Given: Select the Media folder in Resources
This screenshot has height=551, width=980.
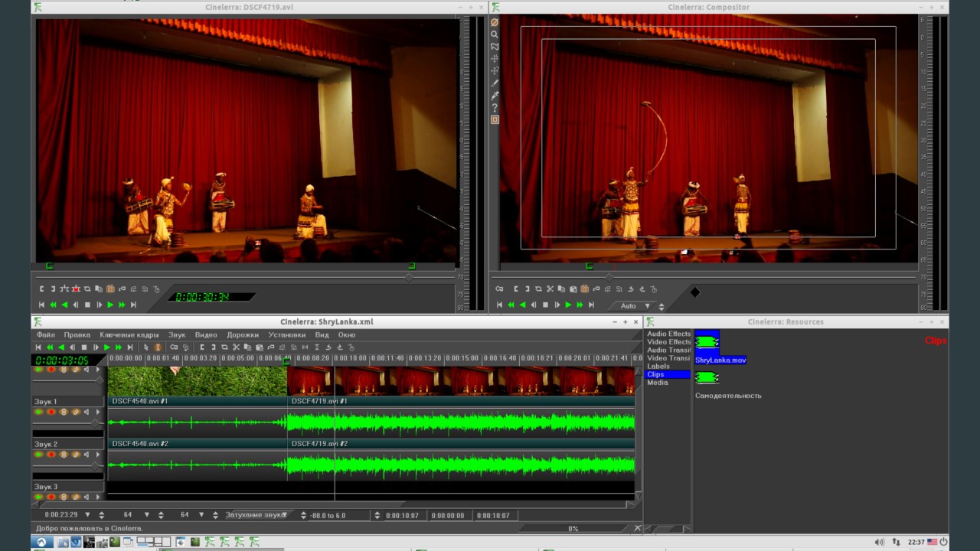Looking at the screenshot, I should (x=658, y=383).
